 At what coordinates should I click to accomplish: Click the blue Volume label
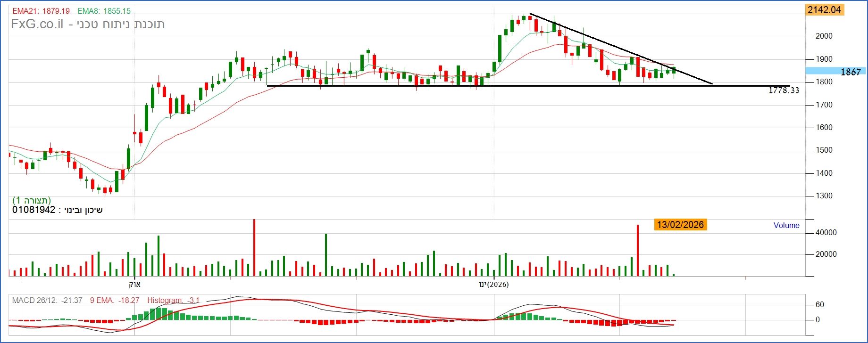click(x=786, y=225)
